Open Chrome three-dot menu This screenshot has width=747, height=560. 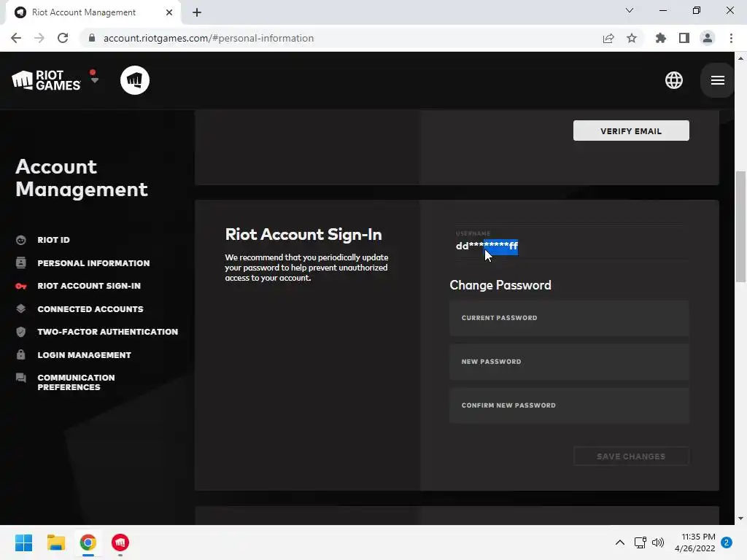click(x=731, y=38)
